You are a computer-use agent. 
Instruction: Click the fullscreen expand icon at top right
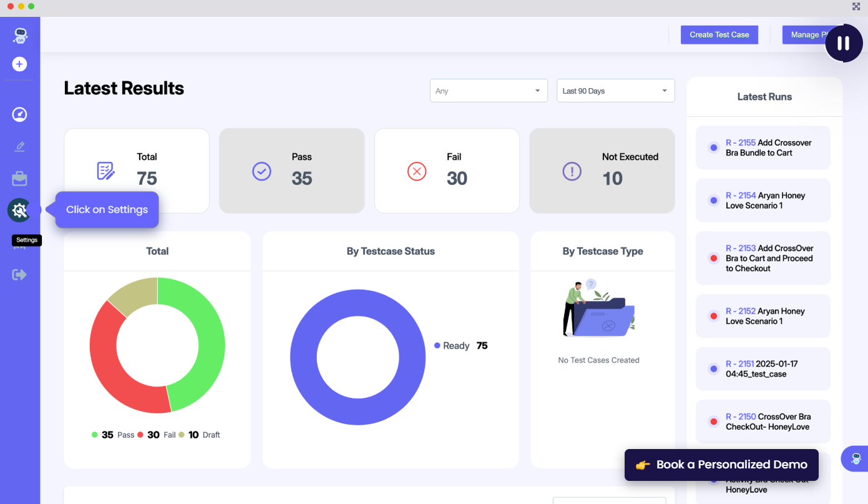(x=856, y=6)
